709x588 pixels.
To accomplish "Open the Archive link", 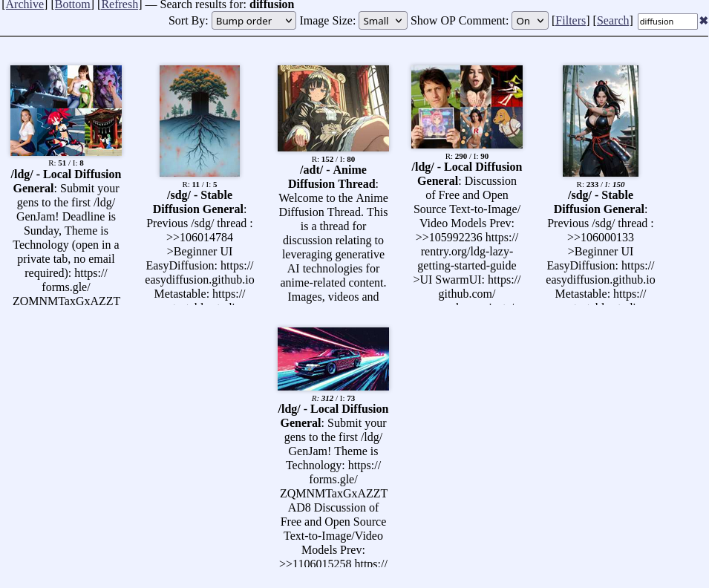I will 24,5.
